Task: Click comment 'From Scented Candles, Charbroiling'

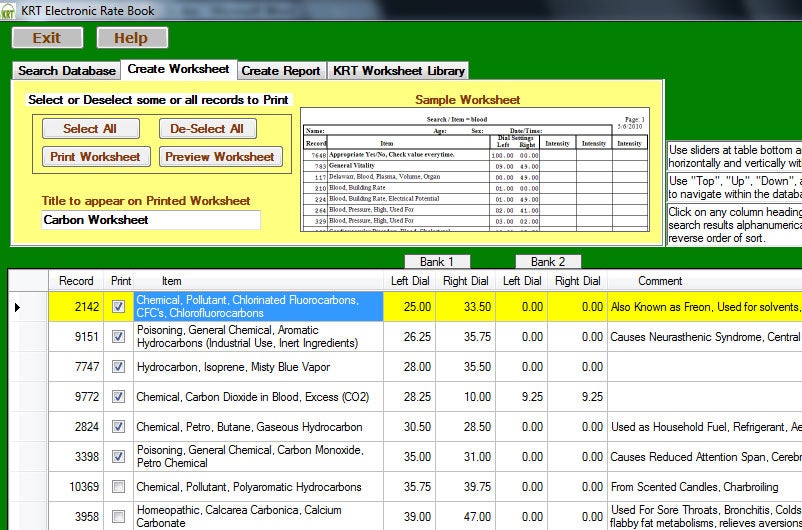Action: pos(705,487)
